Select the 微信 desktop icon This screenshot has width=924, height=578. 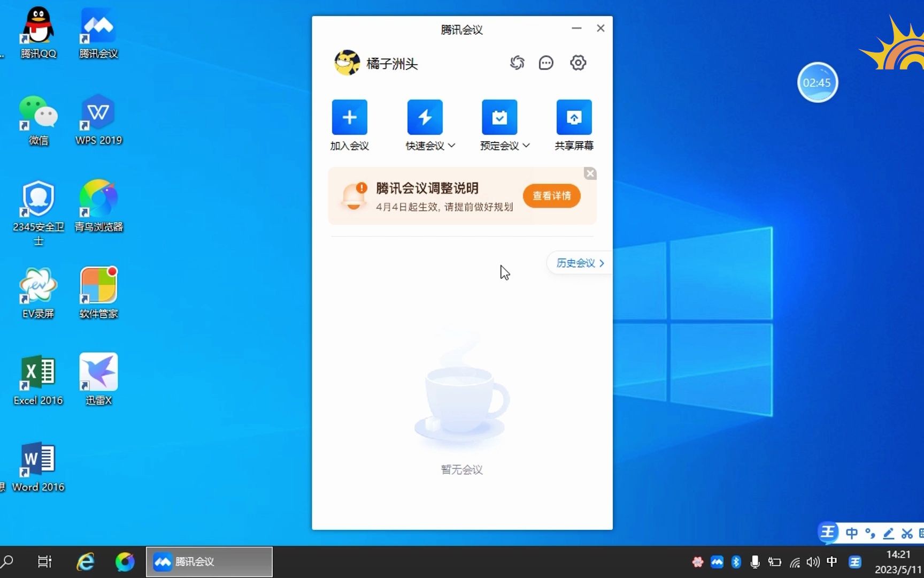click(x=38, y=120)
